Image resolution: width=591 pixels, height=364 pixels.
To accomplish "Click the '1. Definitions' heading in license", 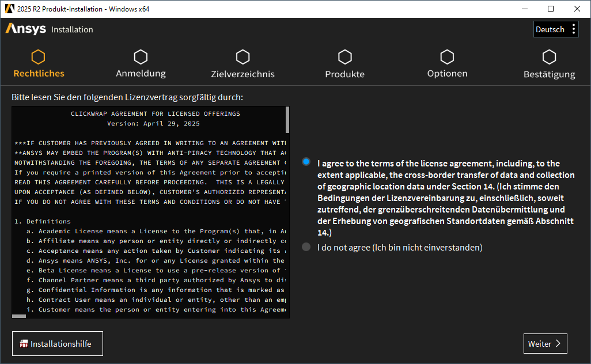I will point(43,222).
